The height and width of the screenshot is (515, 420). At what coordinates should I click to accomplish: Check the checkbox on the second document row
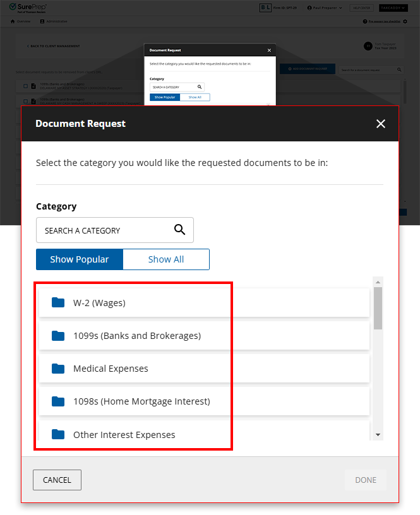(x=25, y=100)
